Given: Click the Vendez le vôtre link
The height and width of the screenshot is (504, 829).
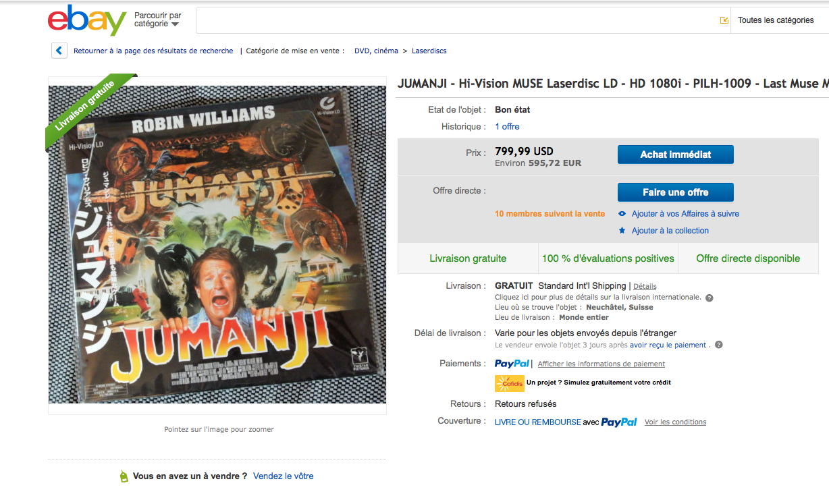Looking at the screenshot, I should pos(284,476).
